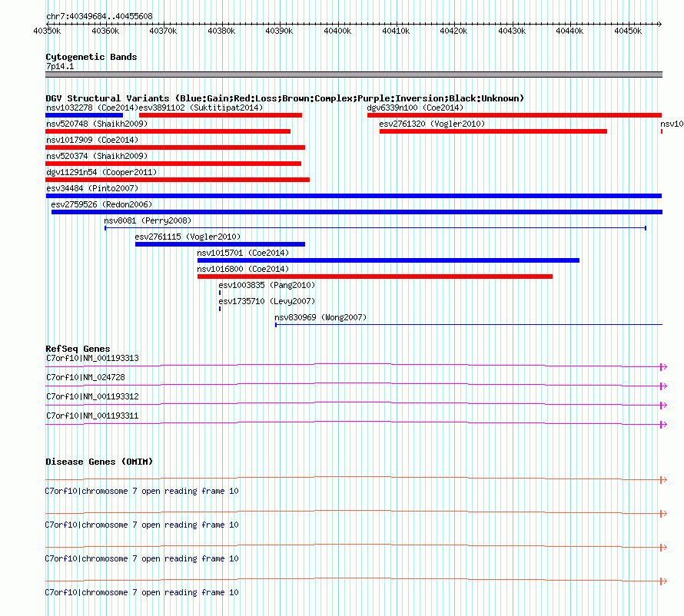Image resolution: width=684 pixels, height=616 pixels.
Task: Click the DGV Structural Variants track title
Action: tap(285, 98)
